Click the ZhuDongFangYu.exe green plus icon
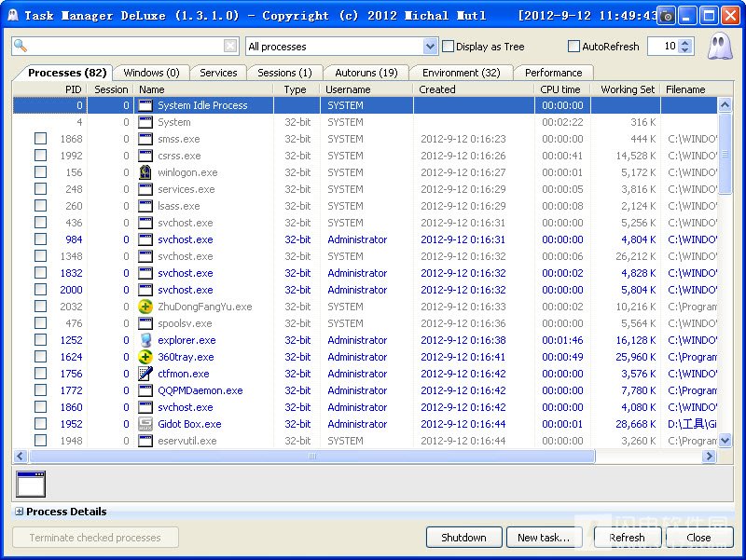This screenshot has width=746, height=560. 145,307
